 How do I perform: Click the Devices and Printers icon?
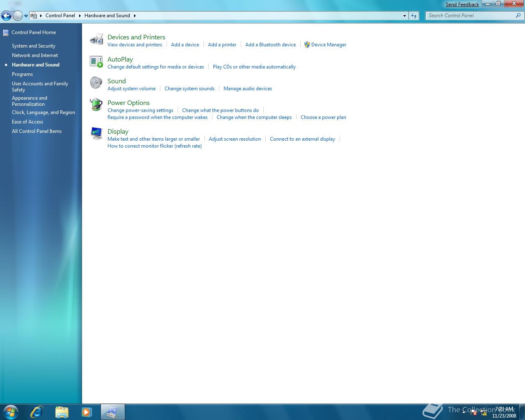point(96,39)
